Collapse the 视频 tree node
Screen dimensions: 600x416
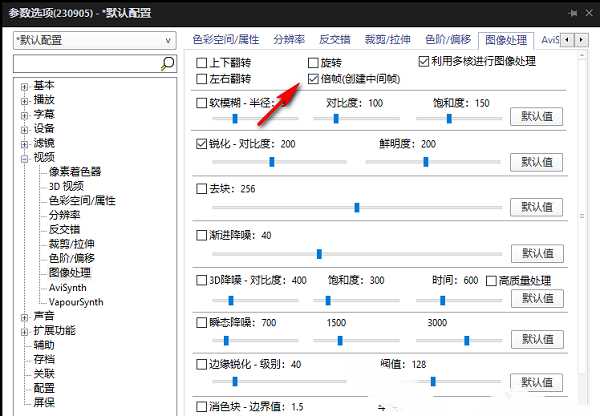pos(24,159)
